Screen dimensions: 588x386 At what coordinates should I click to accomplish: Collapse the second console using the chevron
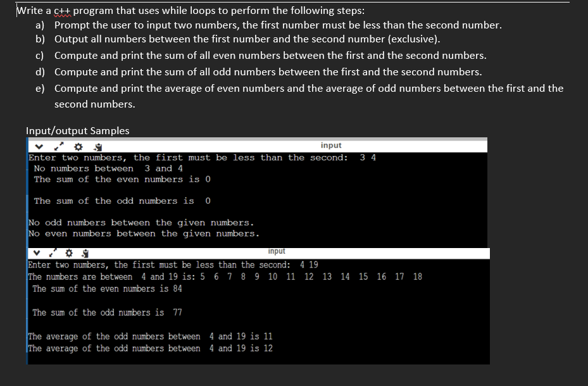[x=37, y=253]
